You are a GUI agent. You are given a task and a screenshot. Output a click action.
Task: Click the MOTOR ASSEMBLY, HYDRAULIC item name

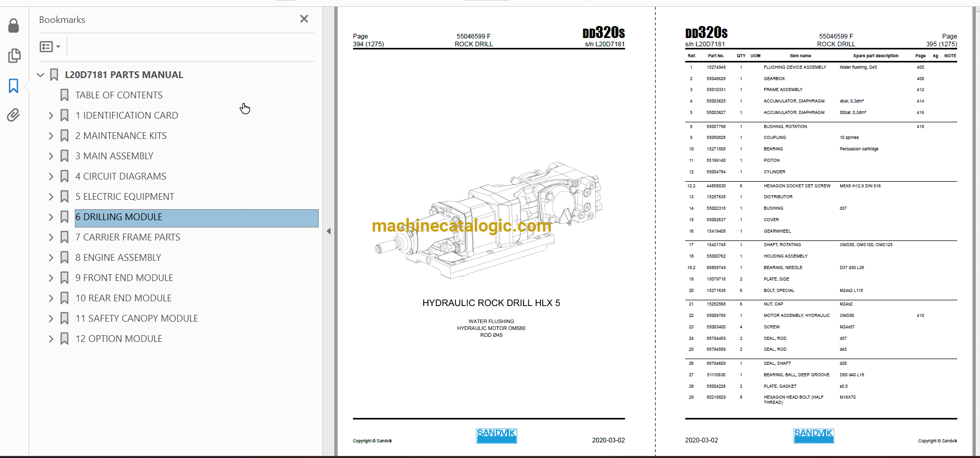tap(796, 315)
